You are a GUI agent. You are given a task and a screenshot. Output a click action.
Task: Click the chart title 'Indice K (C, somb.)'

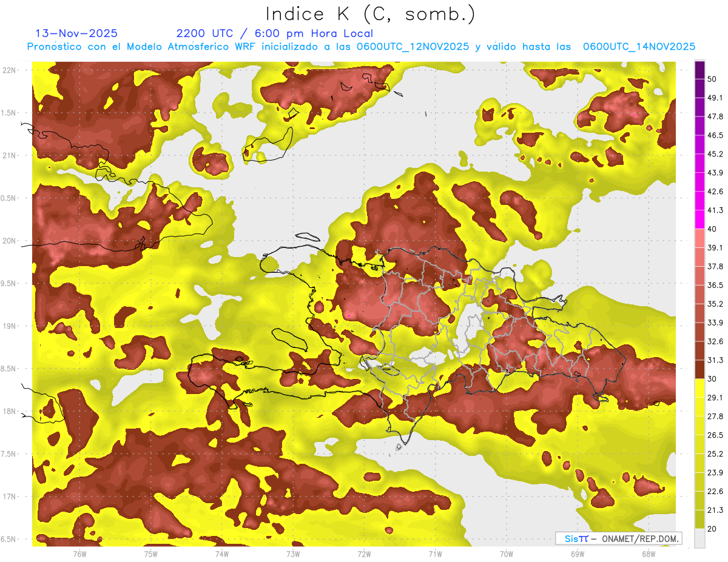[371, 14]
